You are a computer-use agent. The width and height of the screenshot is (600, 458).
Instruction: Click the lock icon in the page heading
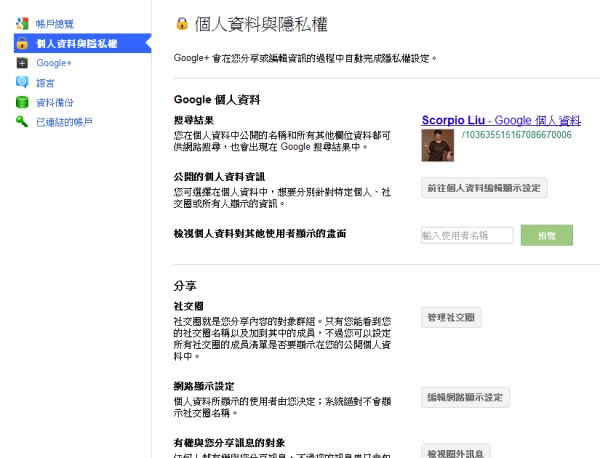pyautogui.click(x=181, y=23)
